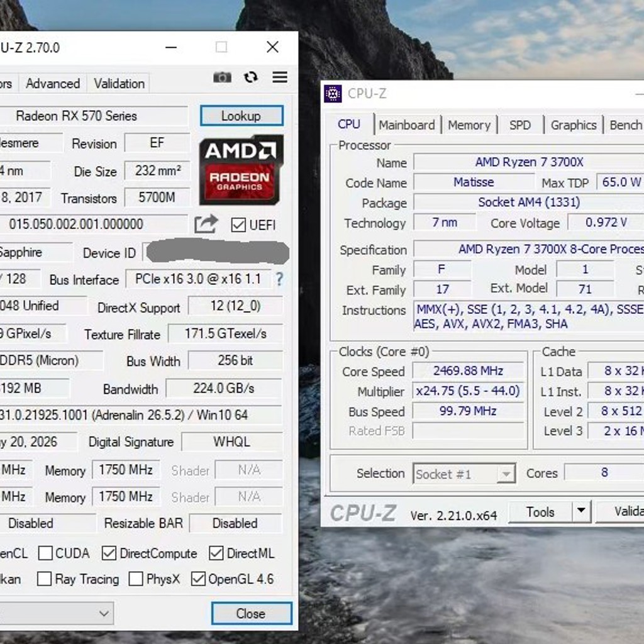
Task: Click the Max TDP 65.0 W value
Action: click(x=621, y=182)
